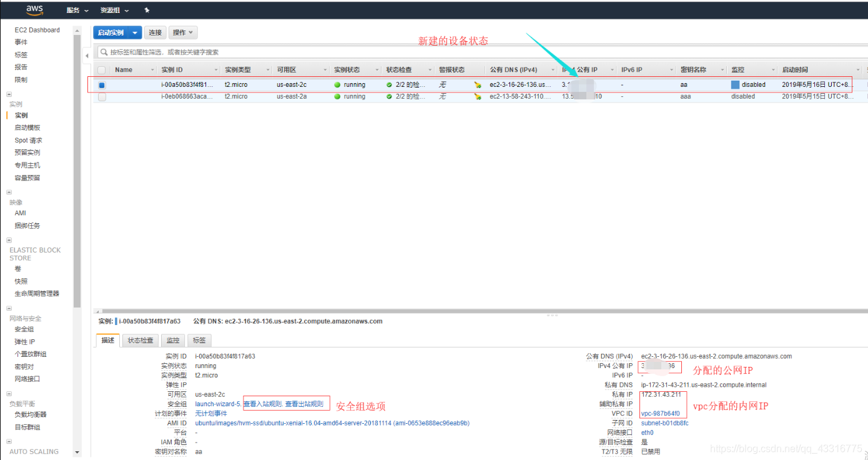Click green running status dot of us-east-2a instance
This screenshot has height=460, width=868.
click(x=337, y=97)
